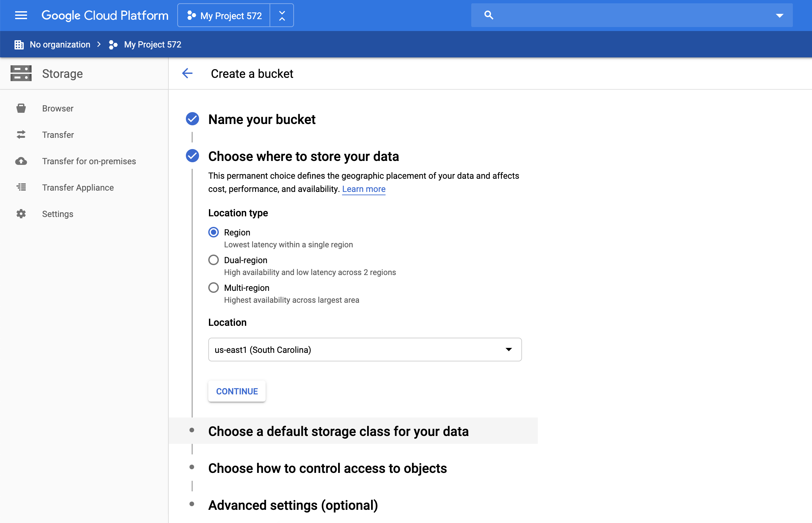The height and width of the screenshot is (523, 812).
Task: Click the Browser bucket icon in sidebar
Action: [21, 108]
